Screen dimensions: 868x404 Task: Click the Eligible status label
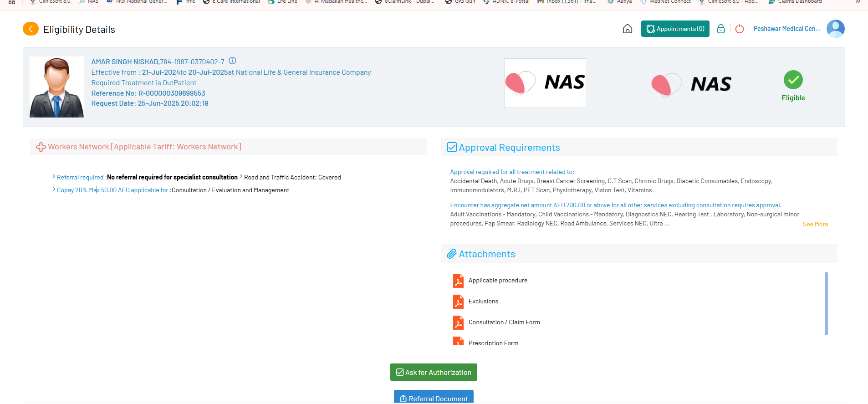tap(793, 98)
